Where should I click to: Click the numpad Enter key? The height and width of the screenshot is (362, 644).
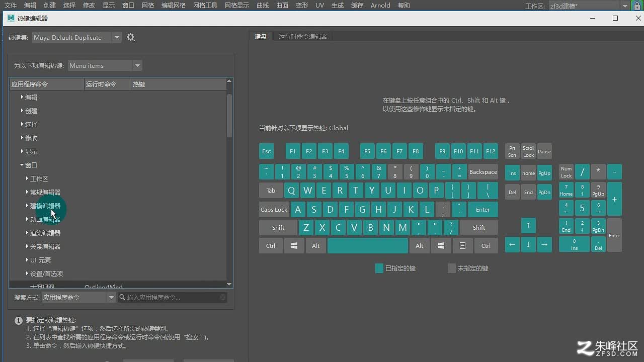[614, 235]
